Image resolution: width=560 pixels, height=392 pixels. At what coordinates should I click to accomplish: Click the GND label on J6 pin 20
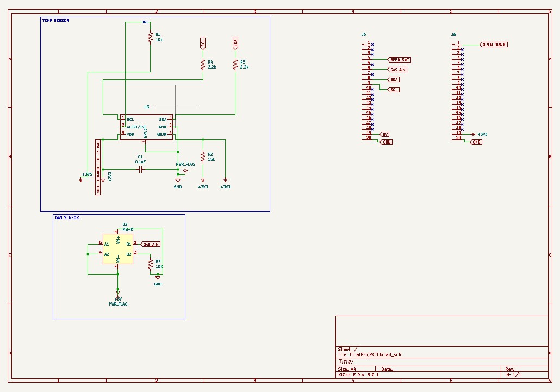point(476,142)
